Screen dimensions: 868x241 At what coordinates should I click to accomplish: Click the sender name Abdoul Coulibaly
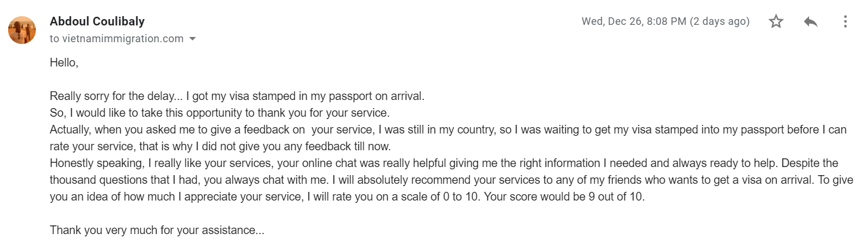[97, 21]
